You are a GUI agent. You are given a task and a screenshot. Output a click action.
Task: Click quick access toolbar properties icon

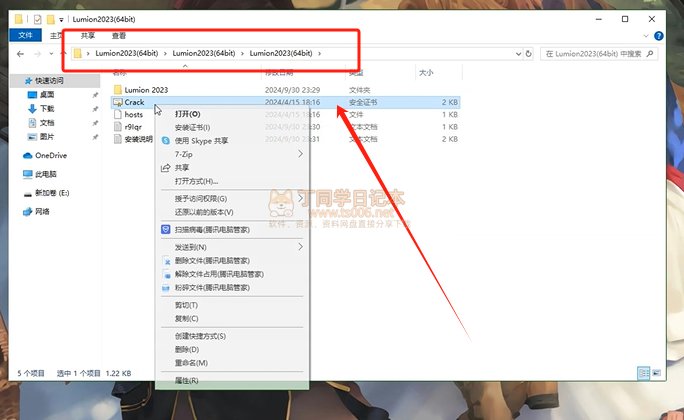[38, 19]
